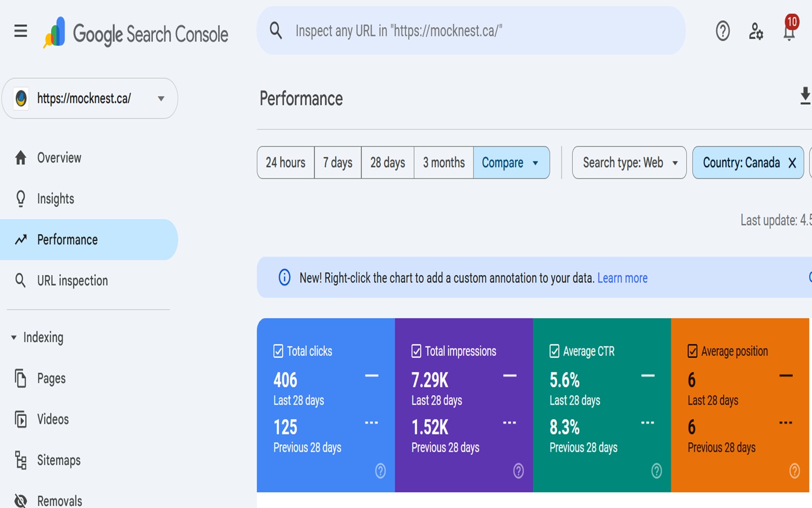This screenshot has height=508, width=812.
Task: Open the Search type: Web dropdown
Action: [629, 163]
